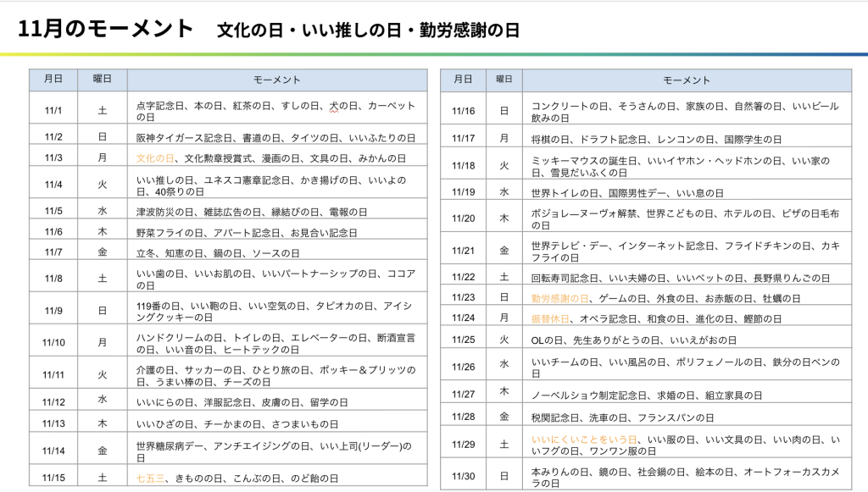Click the 11/20 moment cell with ボジョレーヌーヴォ解禁

pyautogui.click(x=686, y=219)
